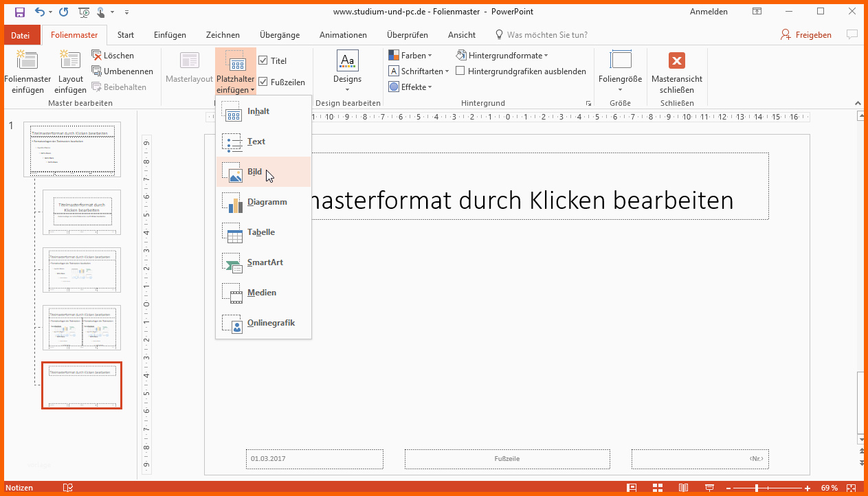
Task: Choose the Diagramm placeholder entry
Action: (263, 202)
